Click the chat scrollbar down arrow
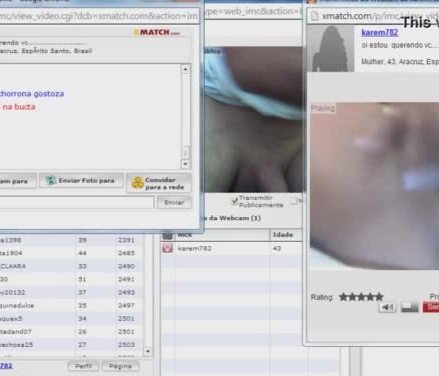This screenshot has height=376, width=439. 185,164
